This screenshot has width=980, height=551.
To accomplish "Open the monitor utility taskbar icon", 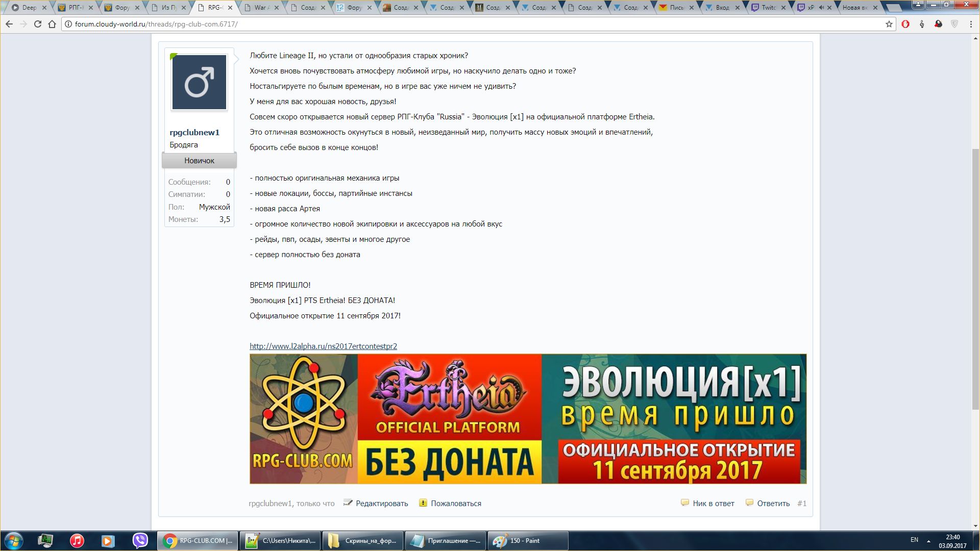I will (45, 541).
